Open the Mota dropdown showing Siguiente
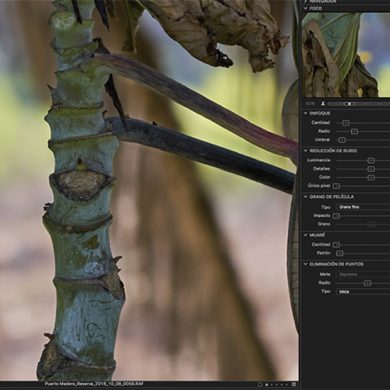Image resolution: width=390 pixels, height=390 pixels. (x=363, y=274)
